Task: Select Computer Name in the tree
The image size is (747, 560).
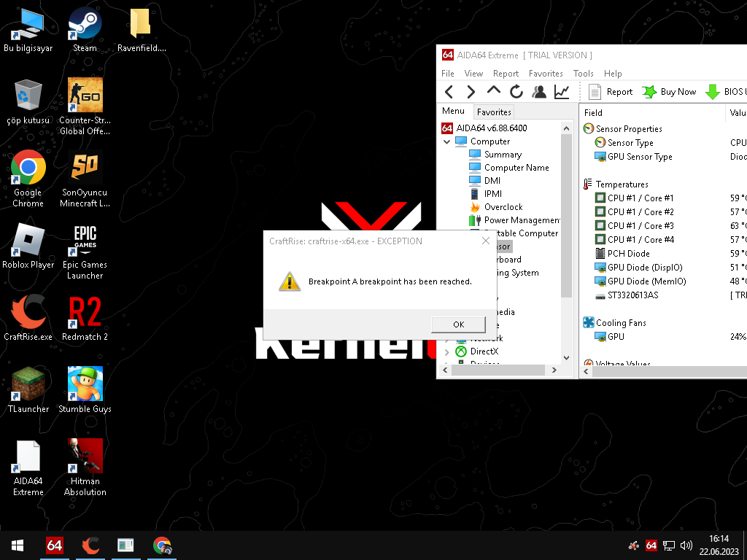Action: 509,168
